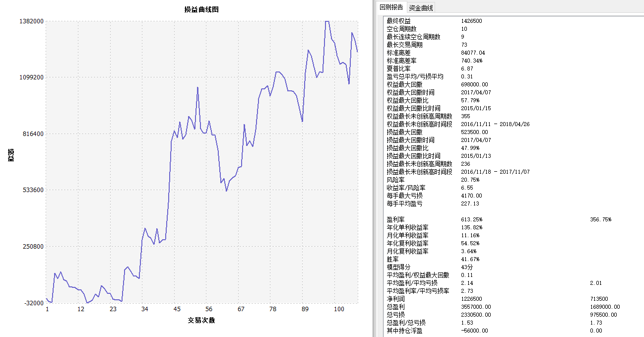Click the 风险率 value 20.75%
The width and height of the screenshot is (644, 337).
[470, 180]
